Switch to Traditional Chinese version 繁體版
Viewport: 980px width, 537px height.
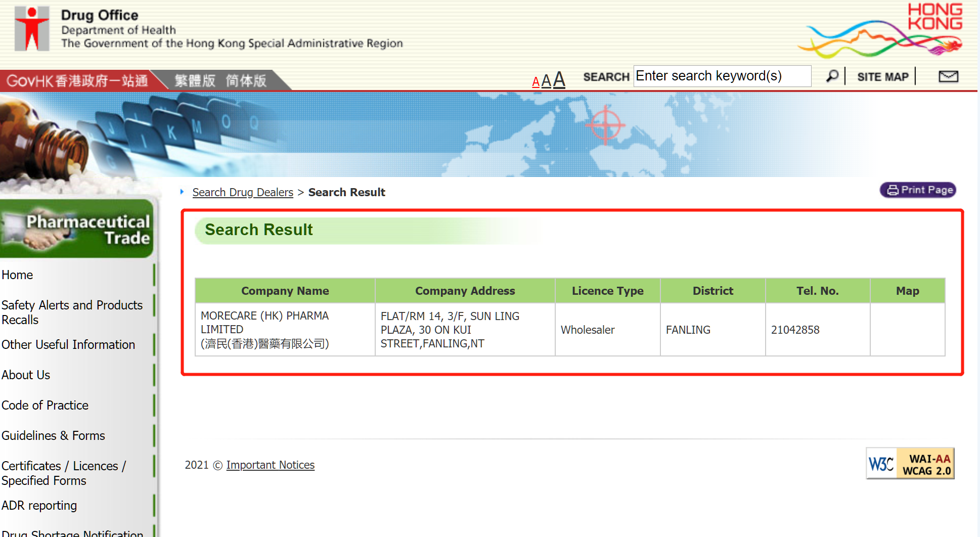(x=195, y=81)
